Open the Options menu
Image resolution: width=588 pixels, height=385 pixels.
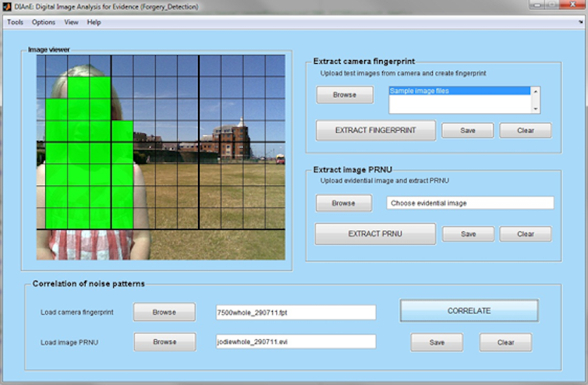44,22
